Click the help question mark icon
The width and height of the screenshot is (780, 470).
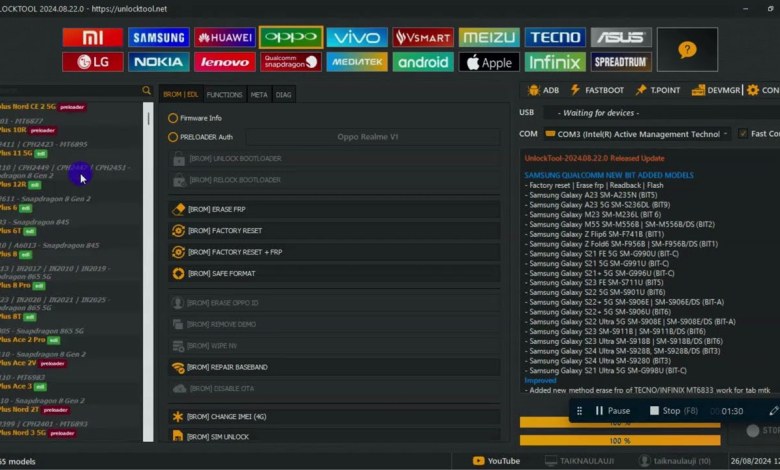click(686, 49)
